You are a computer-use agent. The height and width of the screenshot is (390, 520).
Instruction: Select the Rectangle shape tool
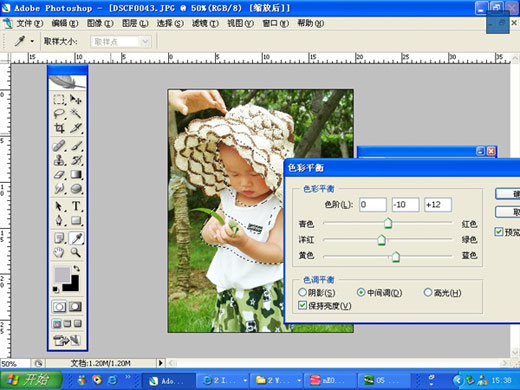76,221
